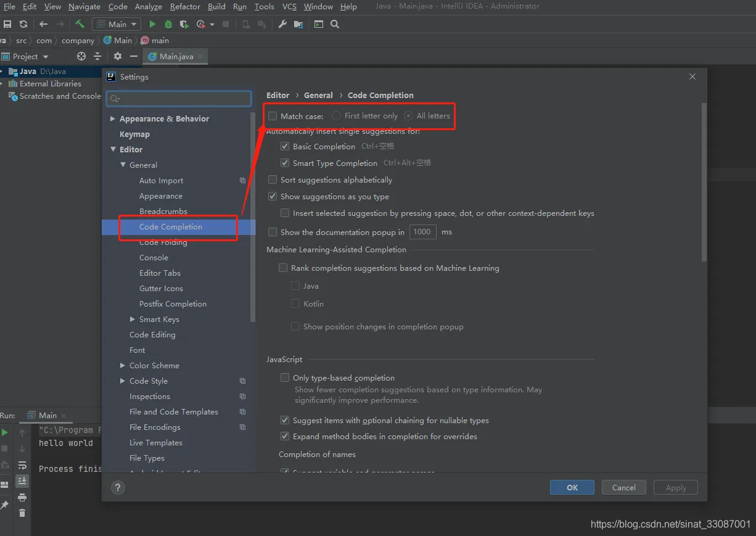Click the Collapse All icon in Project panel

97,56
